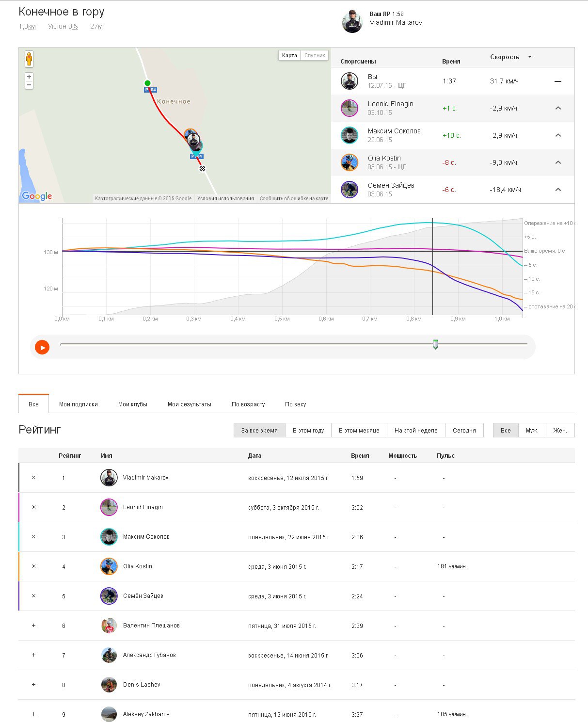588x723 pixels.
Task: Zoom in on the map
Action: tap(29, 77)
